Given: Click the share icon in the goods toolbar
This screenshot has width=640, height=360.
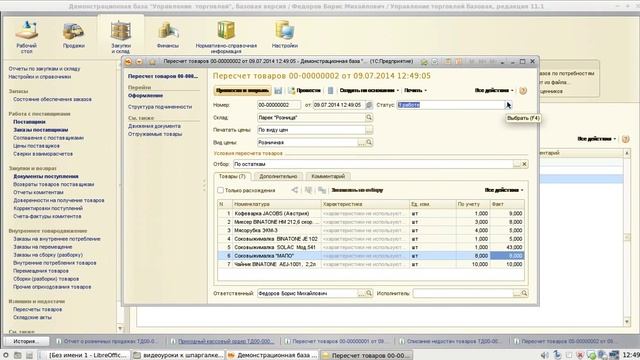Looking at the screenshot, I should tap(295, 190).
